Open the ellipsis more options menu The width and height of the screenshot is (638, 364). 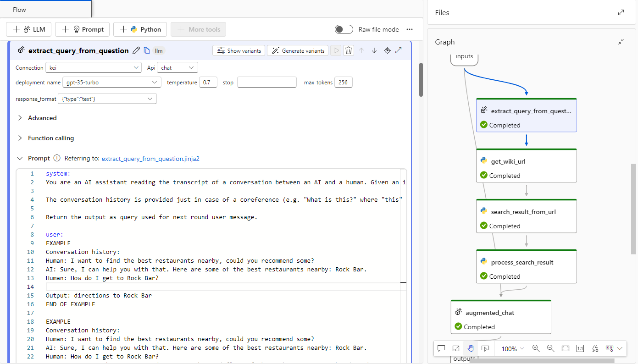[410, 29]
